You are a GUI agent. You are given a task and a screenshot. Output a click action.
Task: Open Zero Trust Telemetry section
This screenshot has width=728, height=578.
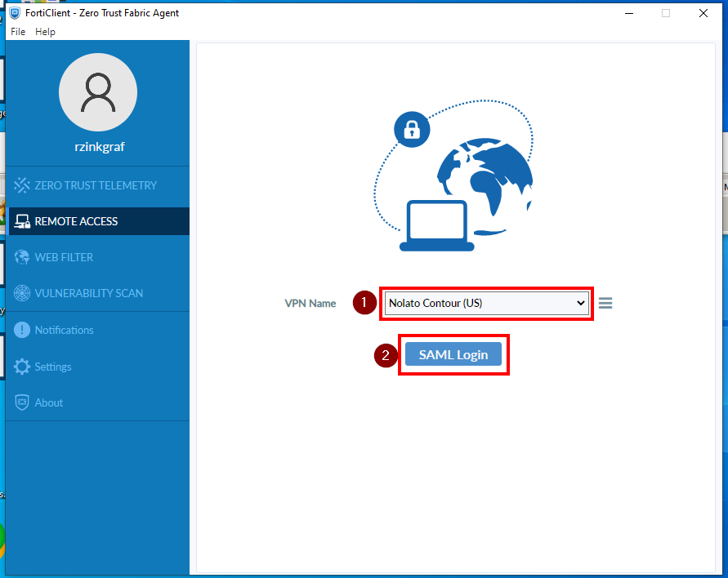[97, 185]
